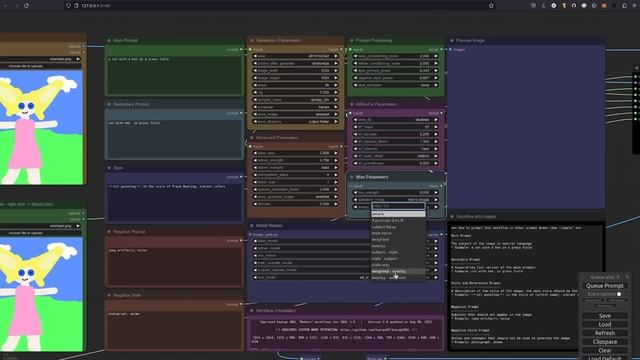Select 'style only' in prompt mode list
640x360 pixels.
[x=398, y=265]
